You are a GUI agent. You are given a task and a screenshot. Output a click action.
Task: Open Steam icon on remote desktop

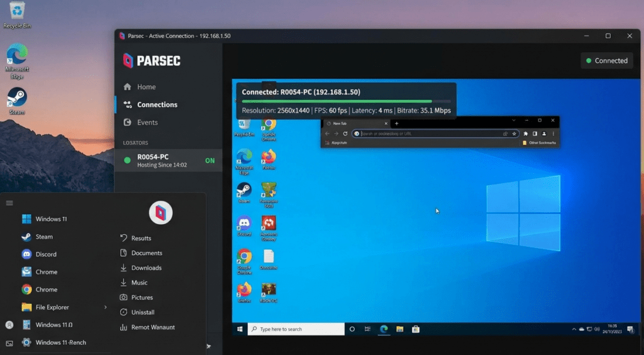(x=244, y=193)
